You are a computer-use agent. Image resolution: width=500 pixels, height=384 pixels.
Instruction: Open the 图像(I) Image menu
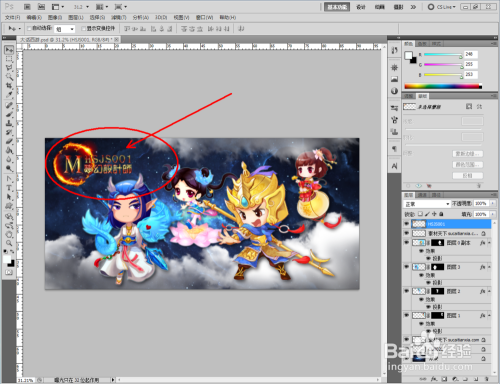pyautogui.click(x=55, y=17)
